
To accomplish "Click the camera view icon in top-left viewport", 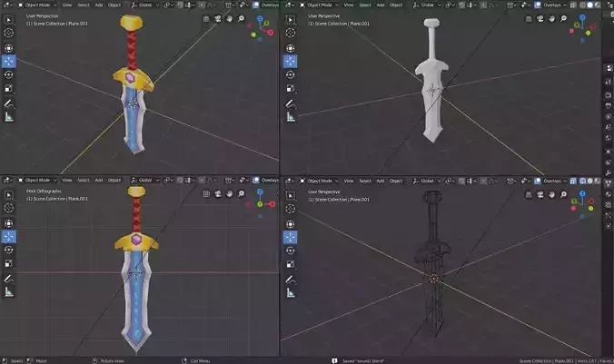I will [x=218, y=19].
